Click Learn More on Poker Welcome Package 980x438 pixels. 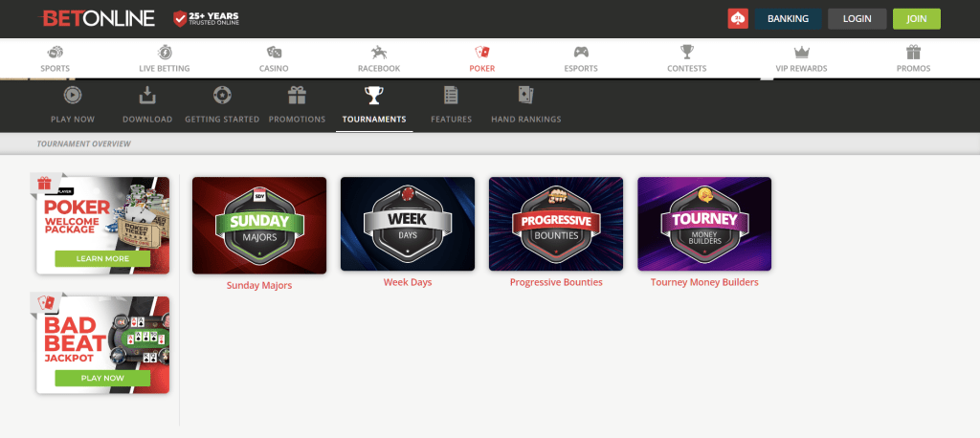pyautogui.click(x=102, y=258)
